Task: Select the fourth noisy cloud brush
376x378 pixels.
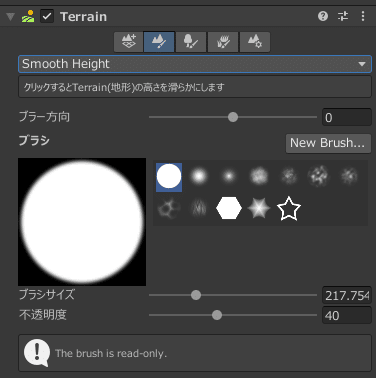Action: pyautogui.click(x=259, y=176)
